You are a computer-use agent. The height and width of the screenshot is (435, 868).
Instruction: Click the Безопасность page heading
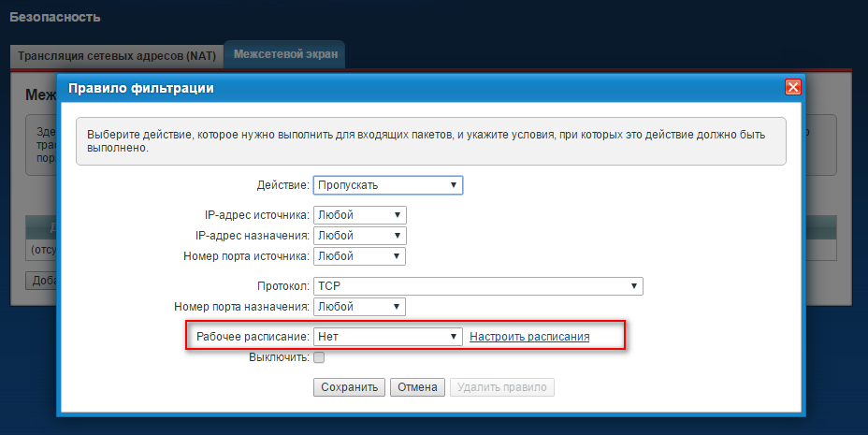pyautogui.click(x=55, y=17)
